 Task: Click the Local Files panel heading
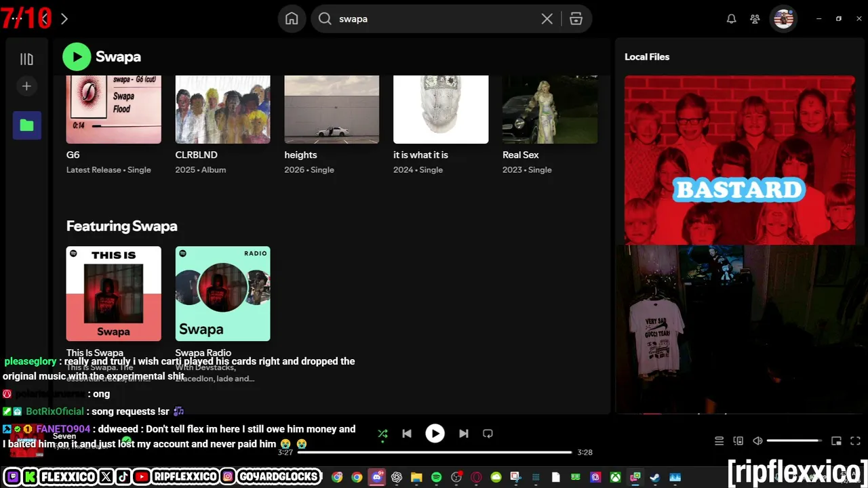647,57
